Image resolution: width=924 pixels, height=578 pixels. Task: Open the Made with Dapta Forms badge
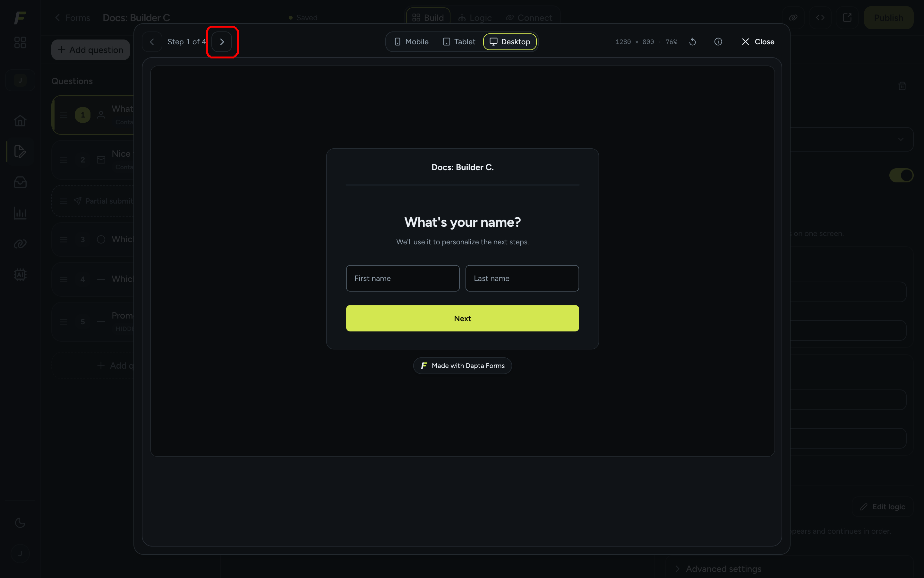462,366
